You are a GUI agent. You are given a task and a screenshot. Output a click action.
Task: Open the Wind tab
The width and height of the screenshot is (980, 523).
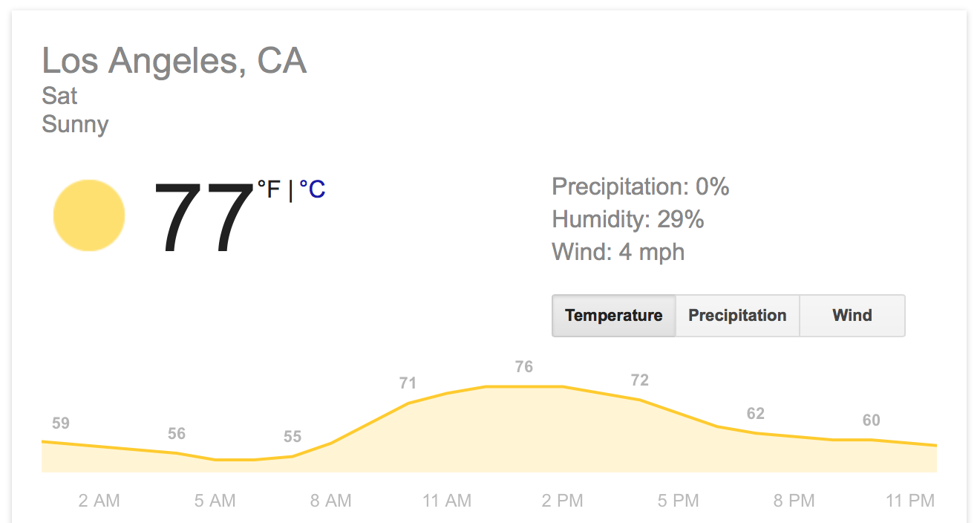point(852,315)
